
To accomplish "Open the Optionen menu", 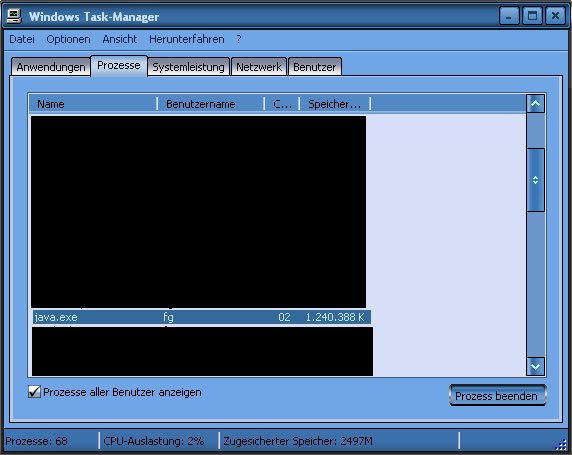I will click(68, 39).
